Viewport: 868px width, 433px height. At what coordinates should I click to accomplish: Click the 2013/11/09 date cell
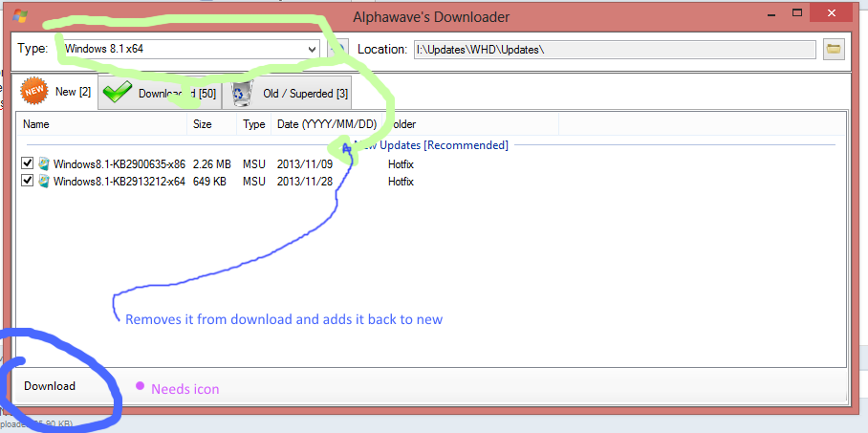pos(304,163)
